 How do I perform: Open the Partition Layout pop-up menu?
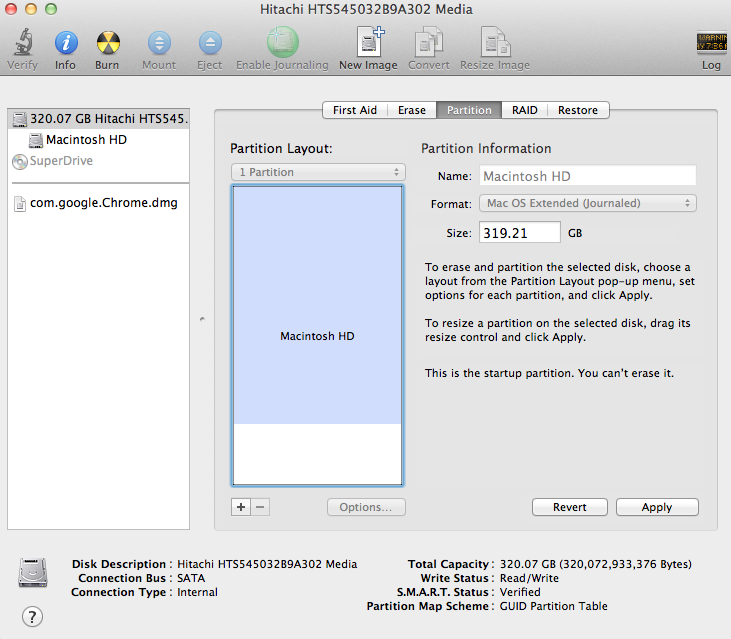tap(318, 172)
